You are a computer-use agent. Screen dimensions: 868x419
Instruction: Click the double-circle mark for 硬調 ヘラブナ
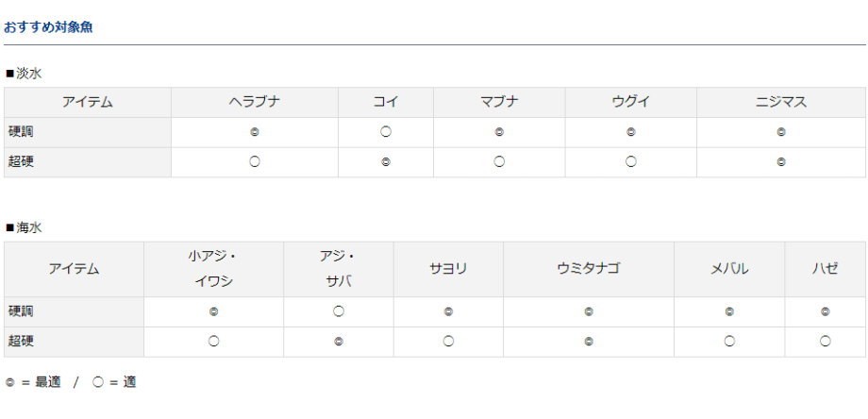coord(255,132)
